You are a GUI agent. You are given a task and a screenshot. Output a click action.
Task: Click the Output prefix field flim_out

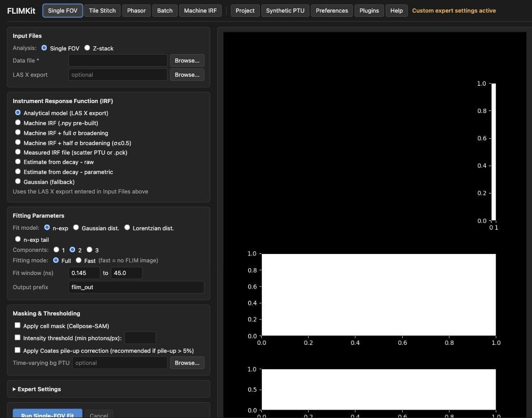136,287
